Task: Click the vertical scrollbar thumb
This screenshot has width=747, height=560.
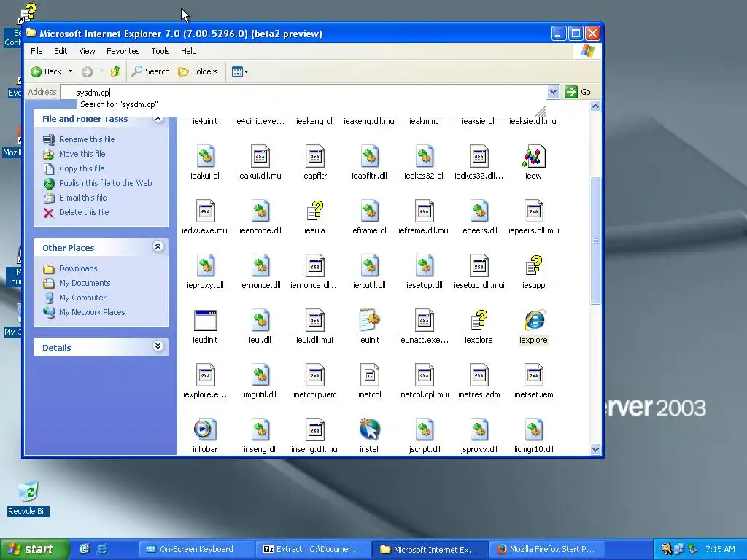Action: coord(595,241)
